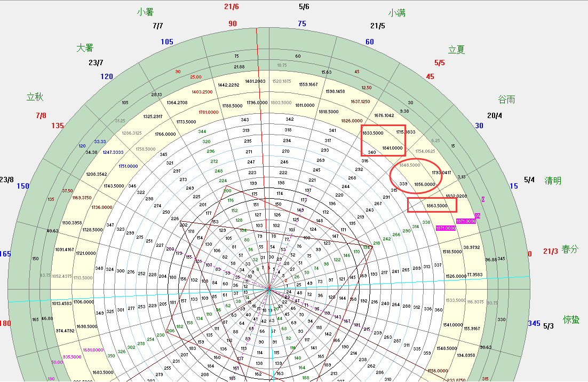Select the 23/7 date label
Image resolution: width=588 pixels, height=382 pixels.
pyautogui.click(x=96, y=63)
